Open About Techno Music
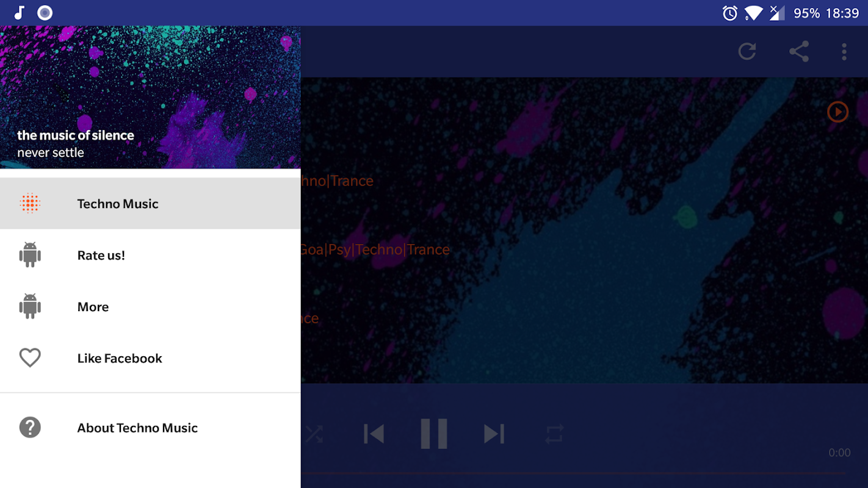 (150, 428)
